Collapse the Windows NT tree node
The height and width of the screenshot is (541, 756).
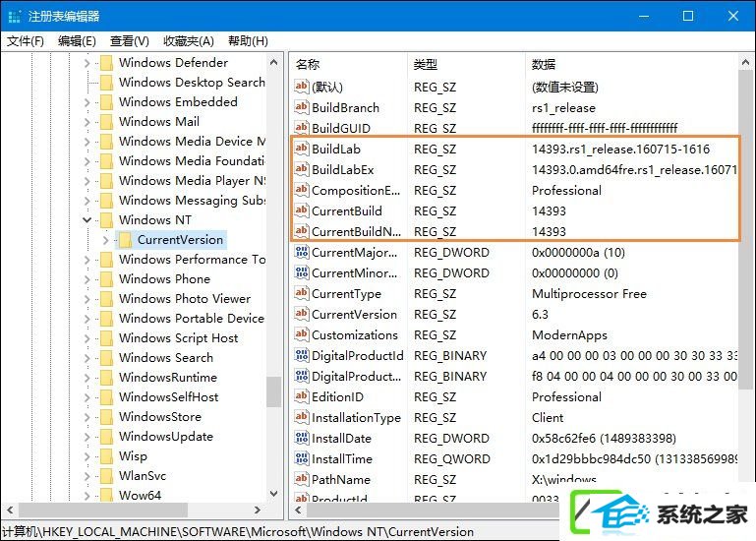click(87, 220)
